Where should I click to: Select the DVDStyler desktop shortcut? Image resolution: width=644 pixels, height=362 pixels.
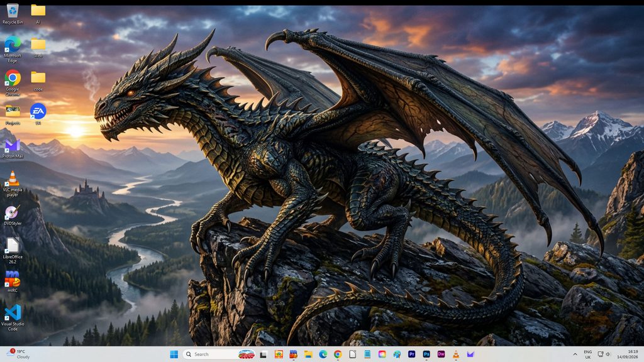pos(13,215)
